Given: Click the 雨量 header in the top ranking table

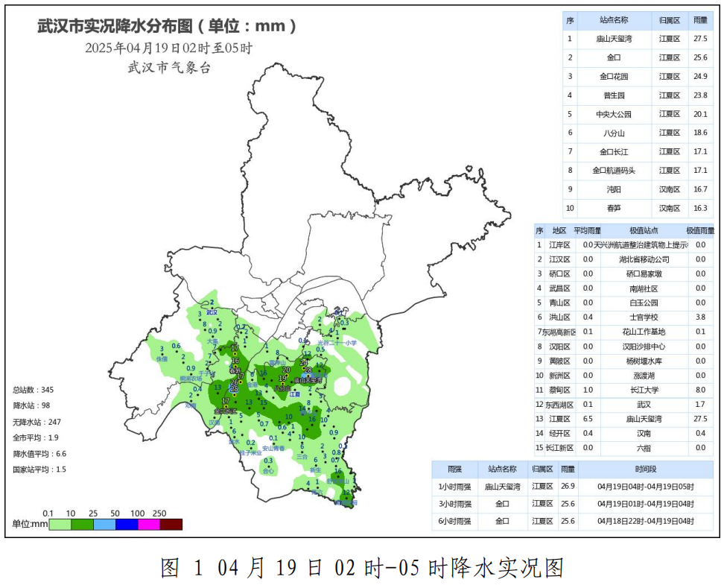Looking at the screenshot, I should [700, 20].
